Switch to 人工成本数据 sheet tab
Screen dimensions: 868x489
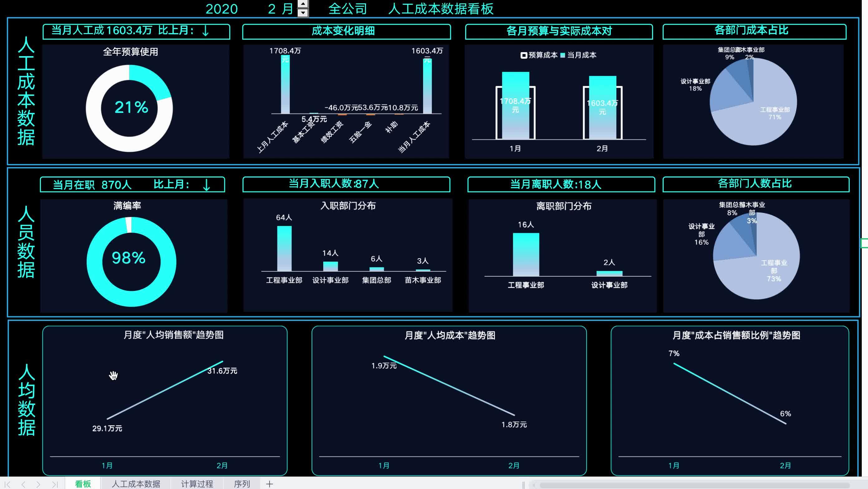136,484
